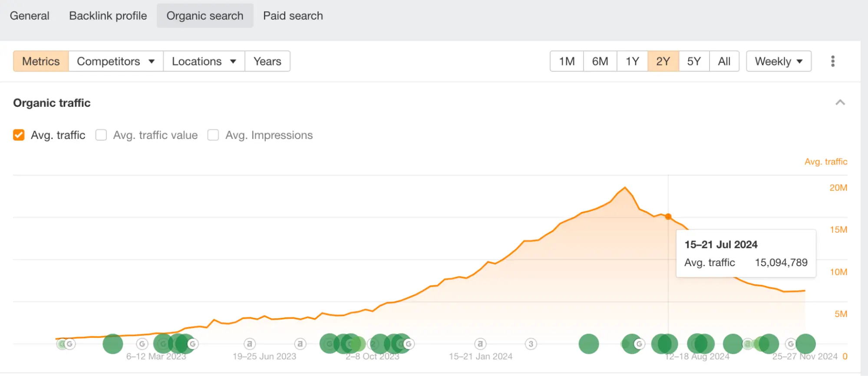Set the time range to All
Image resolution: width=868 pixels, height=376 pixels.
tap(724, 61)
